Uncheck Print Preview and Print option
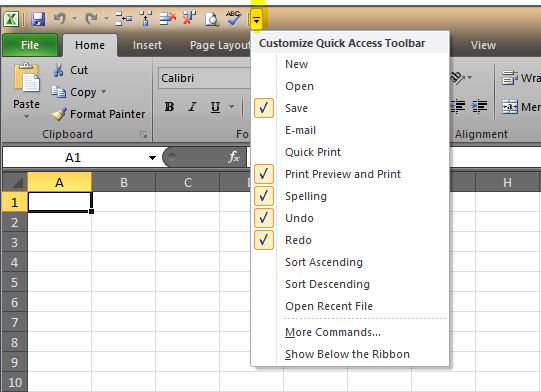Screen dimensions: 541x392 264,174
